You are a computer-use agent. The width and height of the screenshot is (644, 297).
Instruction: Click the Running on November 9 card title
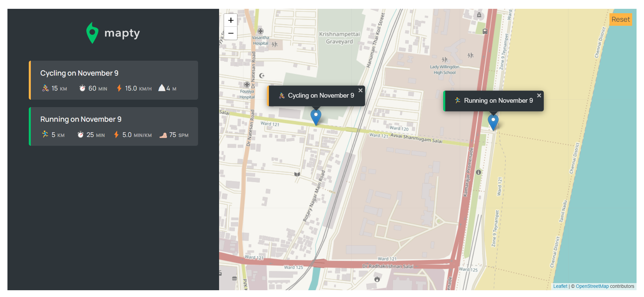click(x=81, y=119)
